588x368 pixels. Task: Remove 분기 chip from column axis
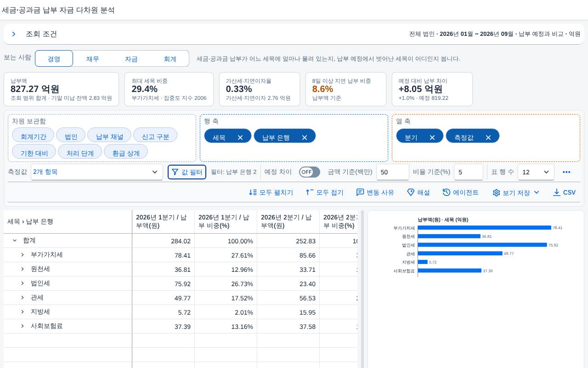(432, 138)
